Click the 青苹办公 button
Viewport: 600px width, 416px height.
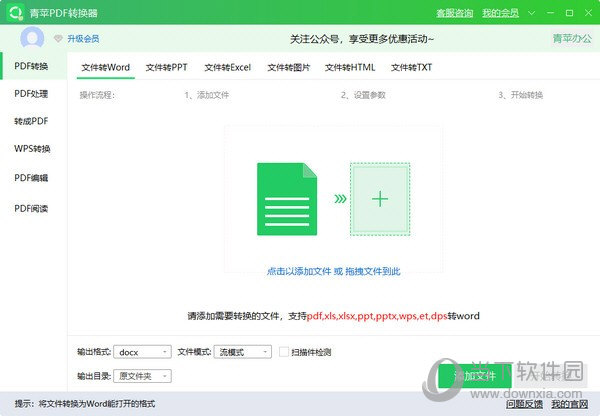(x=572, y=38)
